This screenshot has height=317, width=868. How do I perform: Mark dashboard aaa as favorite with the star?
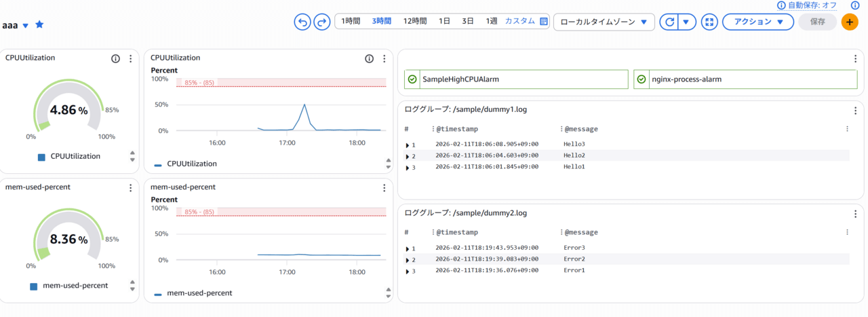click(x=39, y=24)
